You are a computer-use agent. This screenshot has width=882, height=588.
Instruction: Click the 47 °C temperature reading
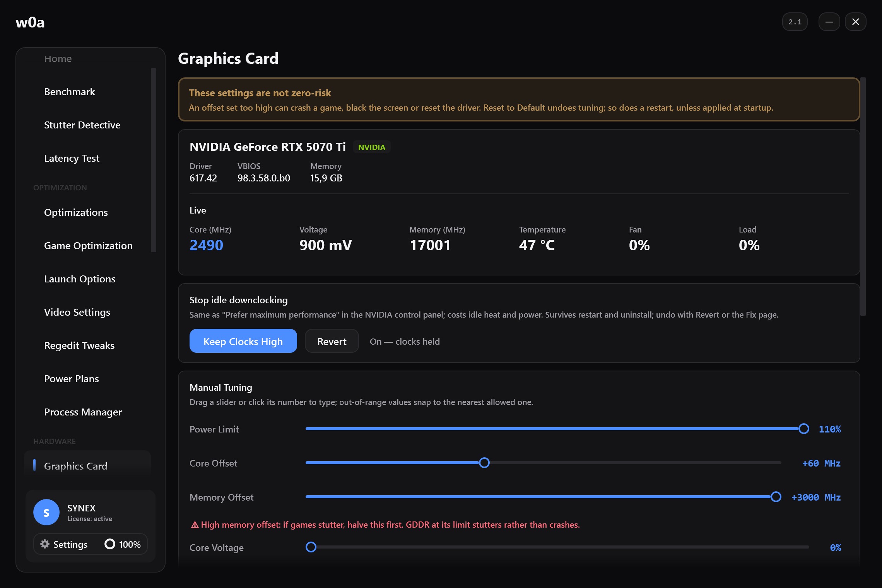click(537, 245)
